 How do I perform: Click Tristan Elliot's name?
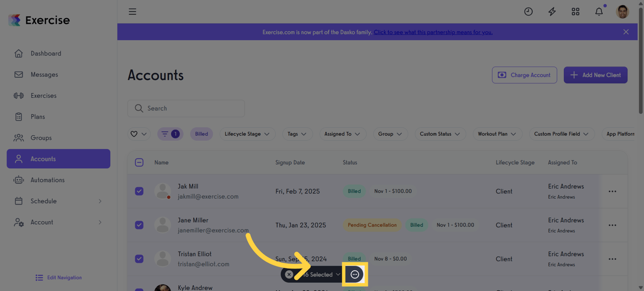click(195, 254)
